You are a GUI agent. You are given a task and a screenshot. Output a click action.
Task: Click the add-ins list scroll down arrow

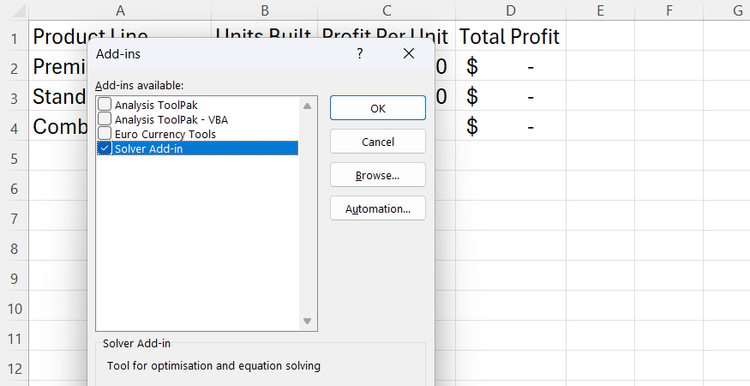click(307, 321)
